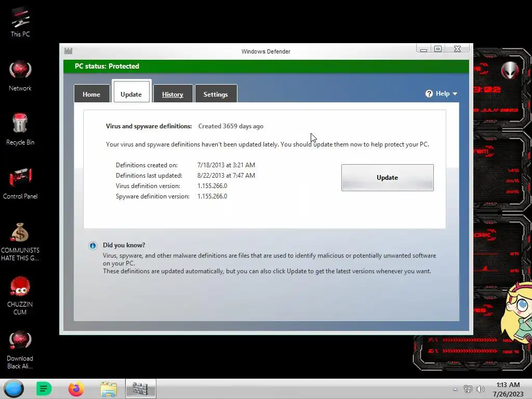Click the Windows Defender title bar castle icon
Viewport: 532px width, 399px height.
pyautogui.click(x=68, y=51)
